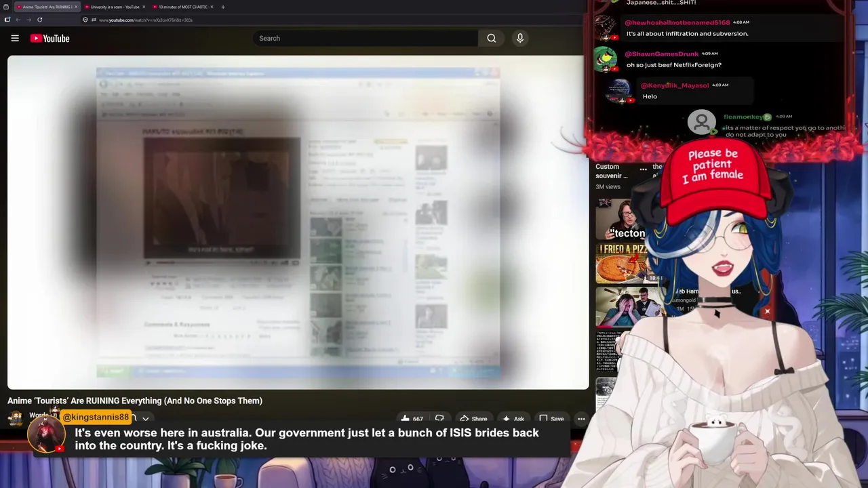Click @hewhoshallnotbenamed5168 username in chat
868x488 pixels.
(677, 22)
